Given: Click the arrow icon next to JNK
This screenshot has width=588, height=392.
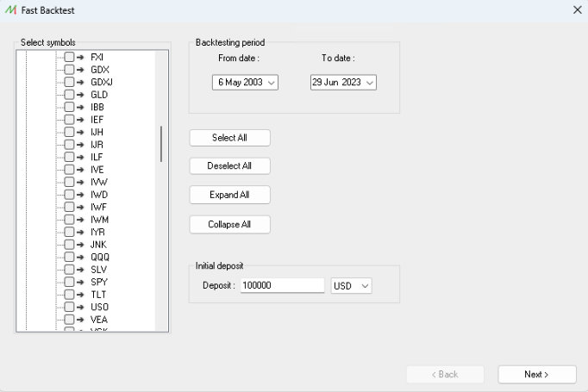Looking at the screenshot, I should point(80,245).
